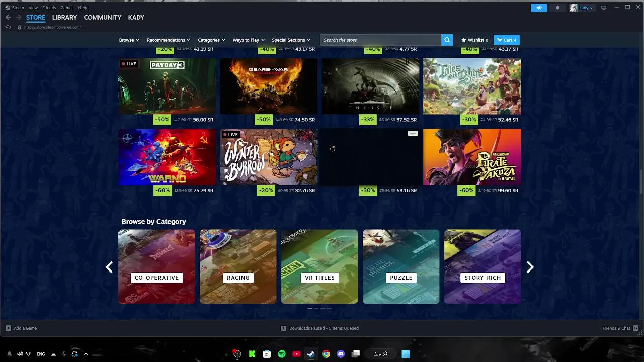Open the Task View taskbar icon
Image resolution: width=644 pixels, height=362 pixels.
(x=356, y=354)
